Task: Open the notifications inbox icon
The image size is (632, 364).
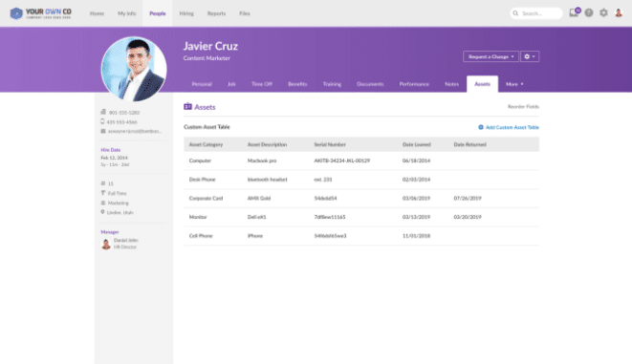Action: coord(574,12)
